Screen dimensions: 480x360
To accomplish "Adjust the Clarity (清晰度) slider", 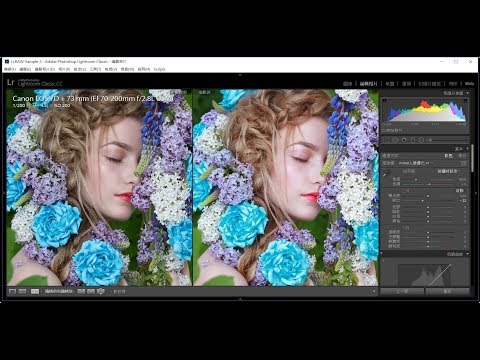I will pos(428,232).
